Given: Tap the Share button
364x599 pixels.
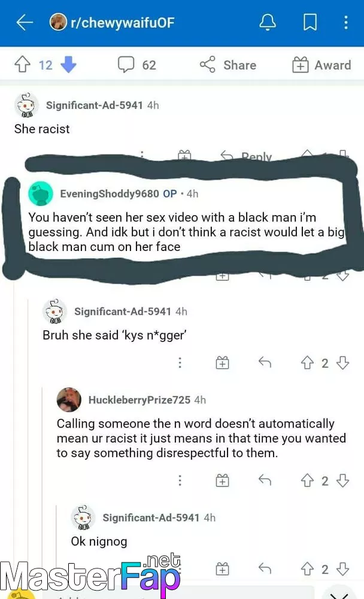Looking at the screenshot, I should (228, 65).
